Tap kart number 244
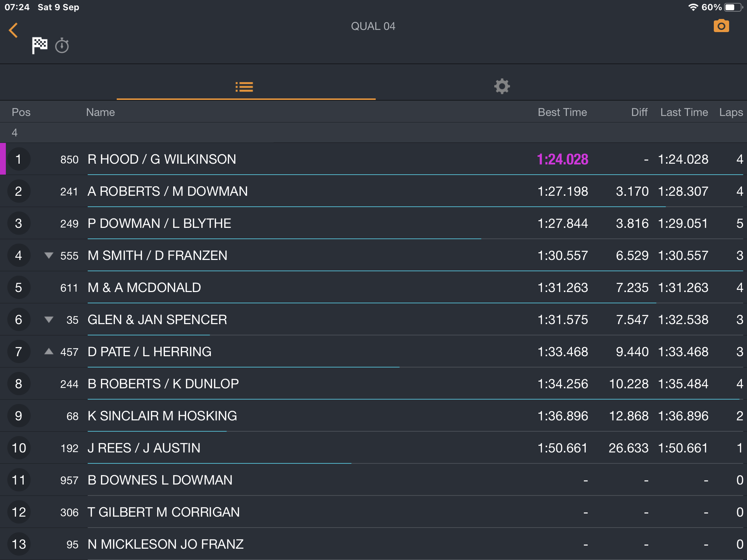 (x=69, y=384)
